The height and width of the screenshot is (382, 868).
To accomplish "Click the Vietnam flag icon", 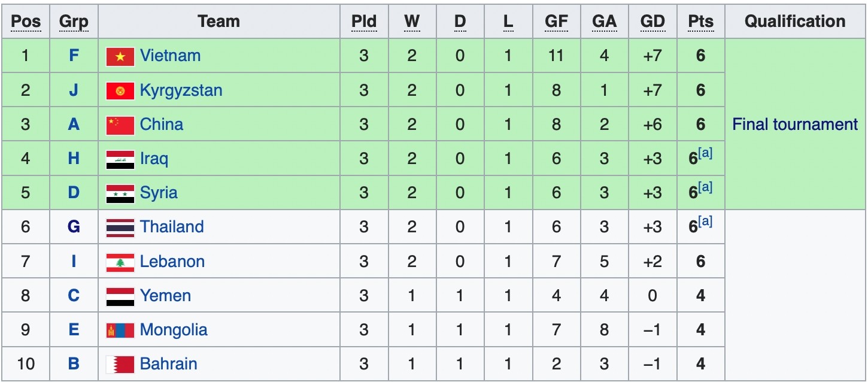I will click(120, 56).
